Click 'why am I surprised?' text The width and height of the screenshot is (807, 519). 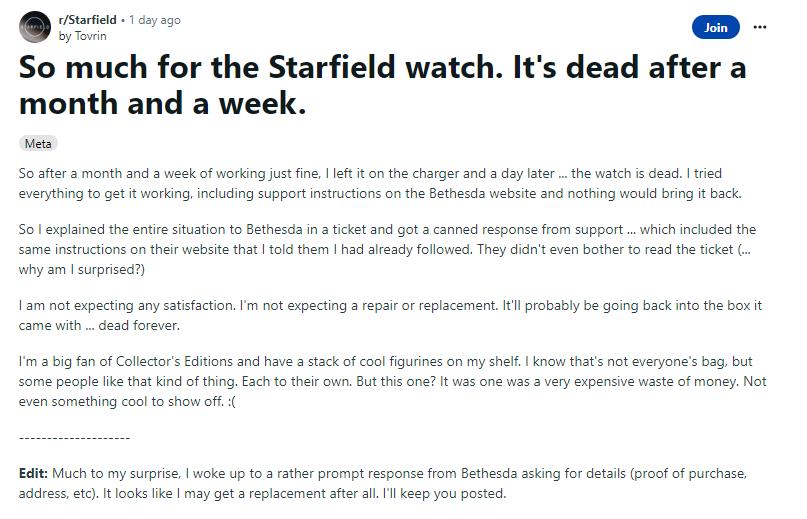(82, 269)
